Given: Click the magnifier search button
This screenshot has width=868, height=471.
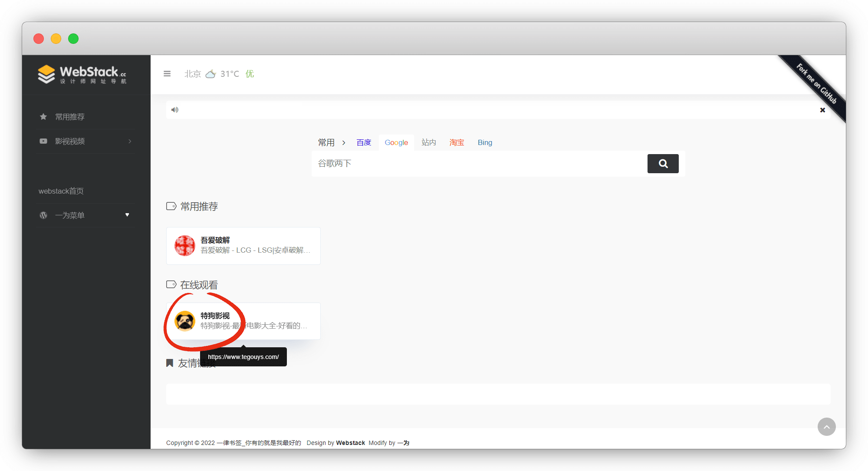Looking at the screenshot, I should pyautogui.click(x=663, y=164).
